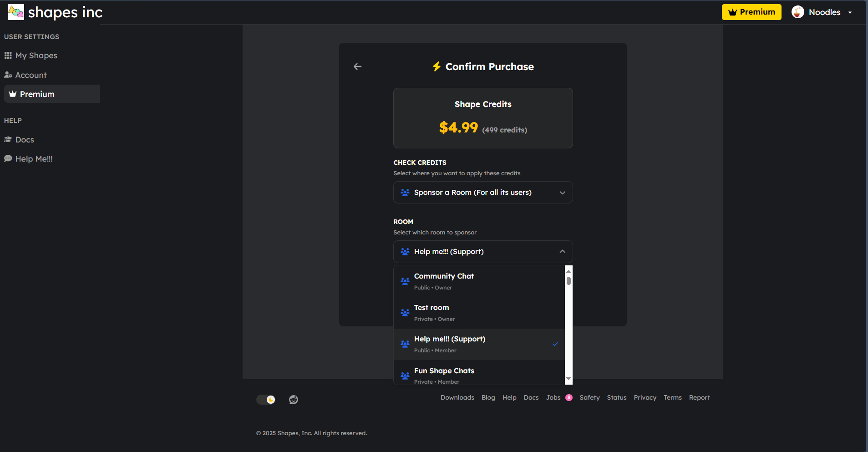The width and height of the screenshot is (868, 452).
Task: Select the checked Help me!!! (Support) option
Action: [x=479, y=345]
